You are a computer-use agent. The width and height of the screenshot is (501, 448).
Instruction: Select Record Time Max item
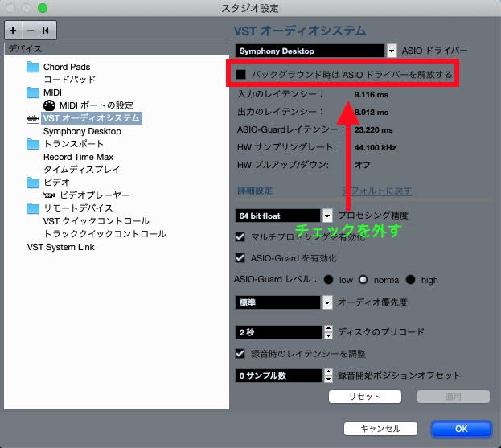78,157
